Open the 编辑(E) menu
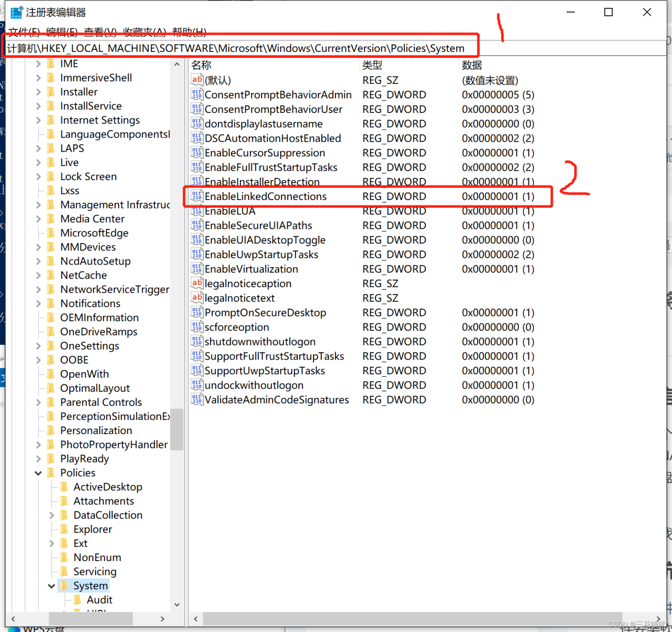Viewport: 672px width, 632px height. (62, 33)
